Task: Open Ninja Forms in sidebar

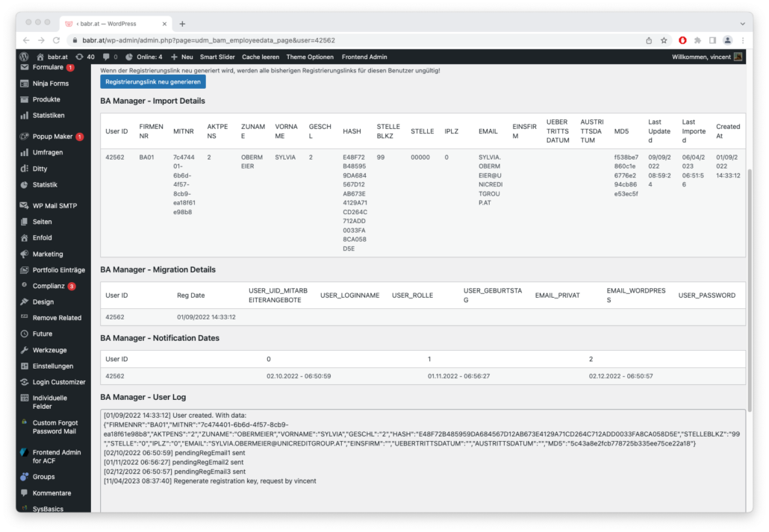Action: [50, 84]
